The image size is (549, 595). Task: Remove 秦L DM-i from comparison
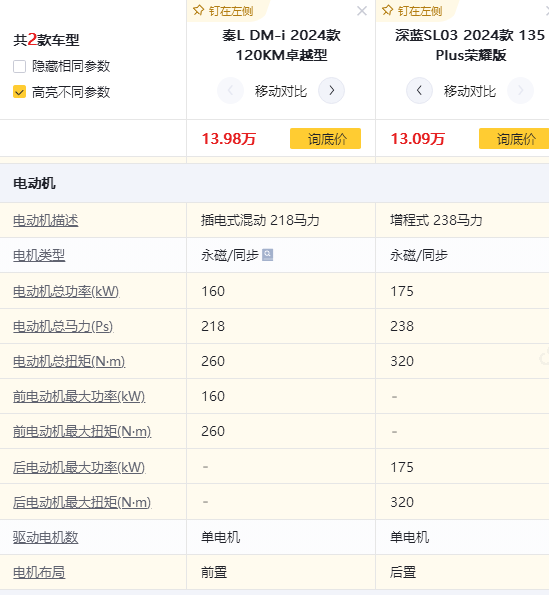[x=362, y=11]
